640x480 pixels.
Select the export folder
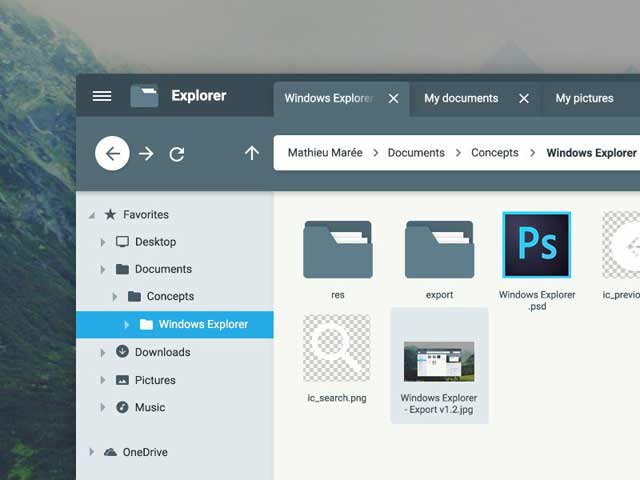tap(439, 250)
